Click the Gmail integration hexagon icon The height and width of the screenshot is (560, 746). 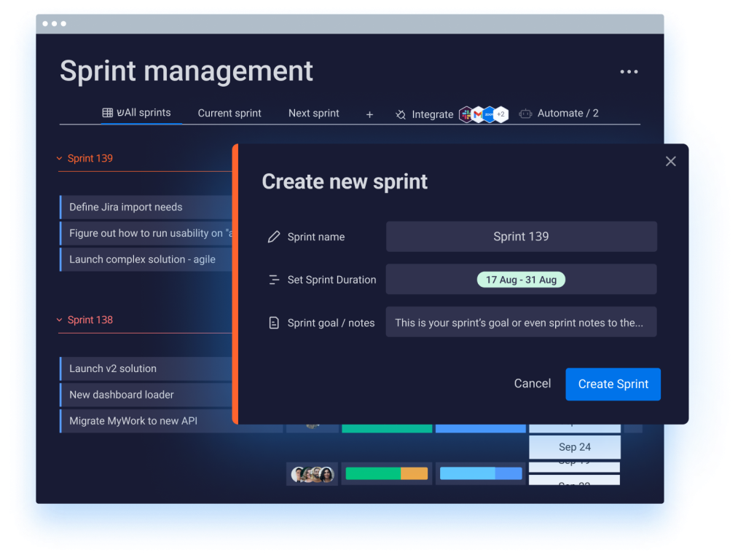pyautogui.click(x=478, y=114)
